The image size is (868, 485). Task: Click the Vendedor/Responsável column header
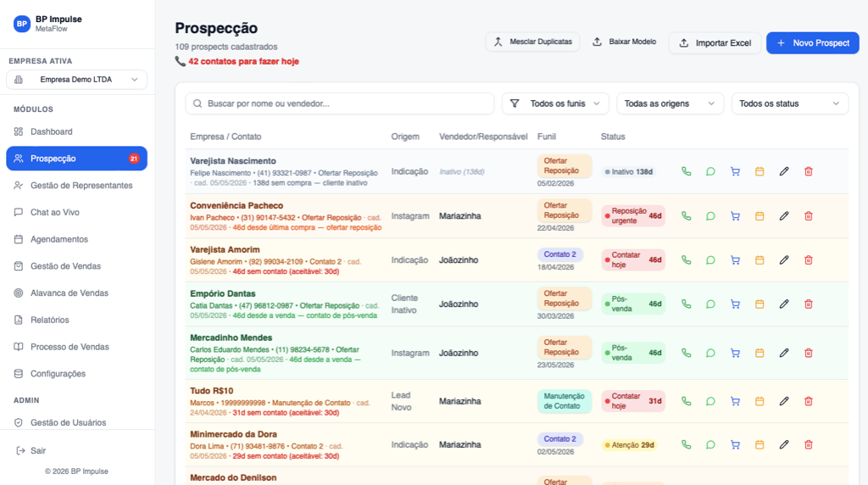[x=483, y=137]
